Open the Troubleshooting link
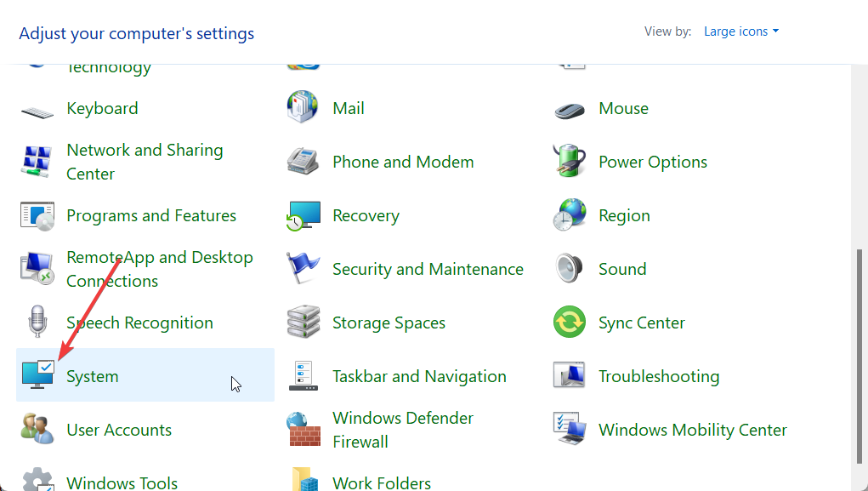The height and width of the screenshot is (491, 868). (659, 376)
